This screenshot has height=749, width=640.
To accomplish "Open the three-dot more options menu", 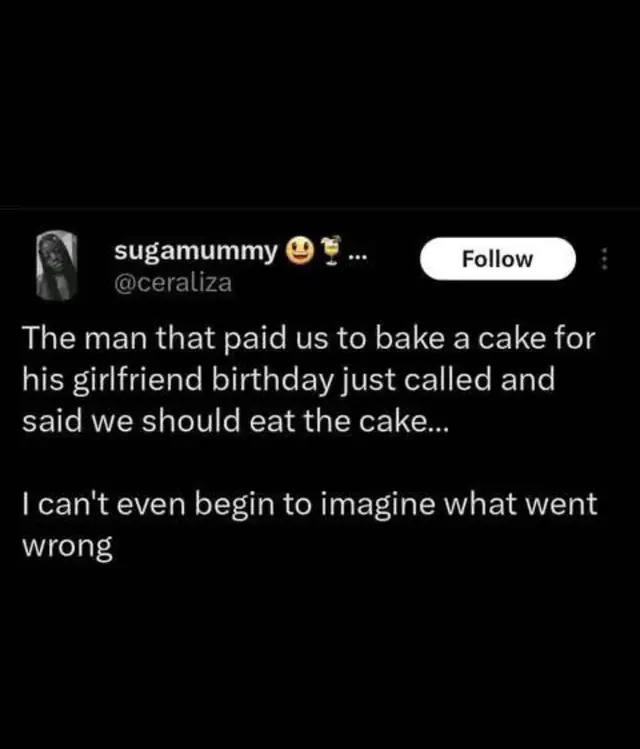I will (605, 258).
